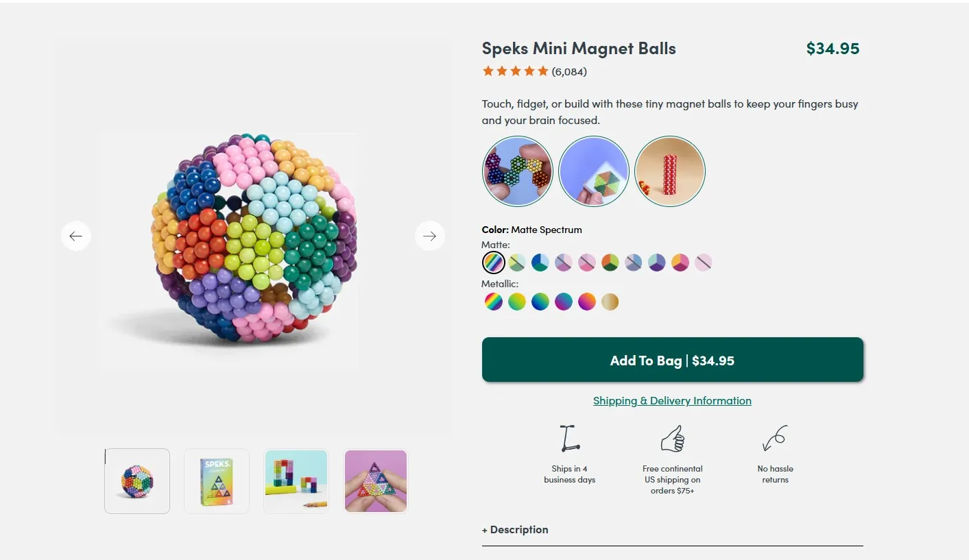This screenshot has width=969, height=560.
Task: Open the thumbnail of stacked magnet cubes
Action: pyautogui.click(x=296, y=480)
